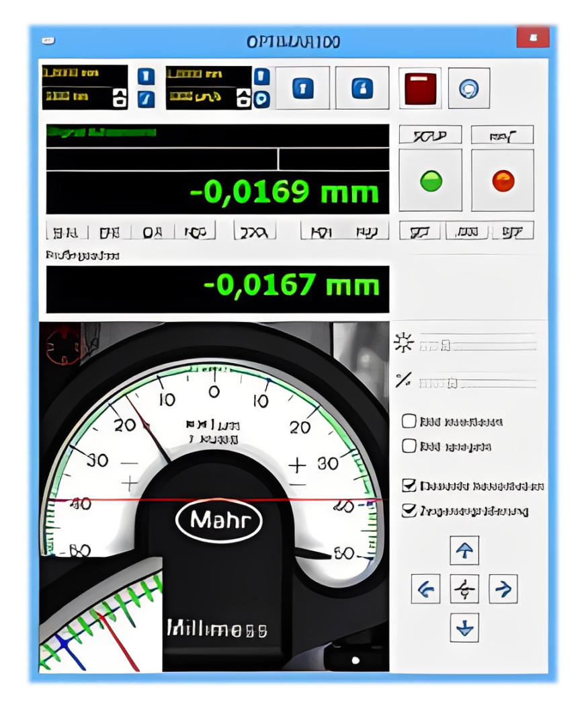Click the dark red square stop button

point(420,89)
